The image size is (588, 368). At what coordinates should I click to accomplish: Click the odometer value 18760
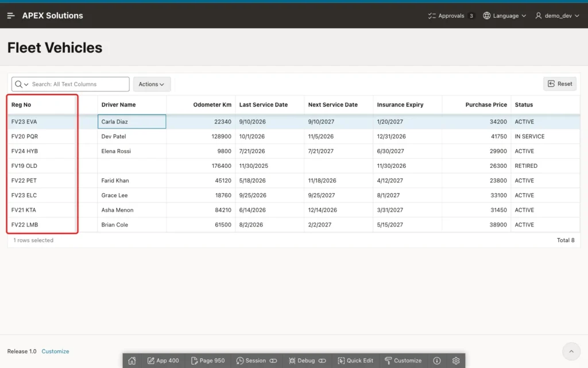tap(201, 195)
